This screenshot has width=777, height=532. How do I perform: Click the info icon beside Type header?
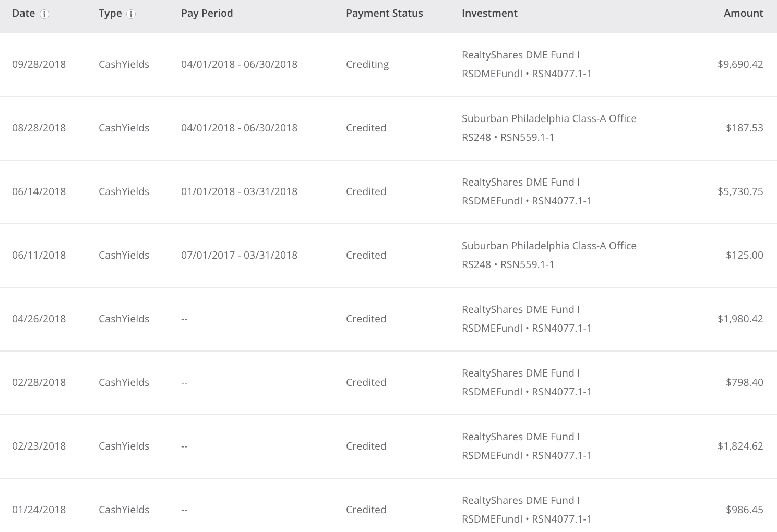click(131, 14)
